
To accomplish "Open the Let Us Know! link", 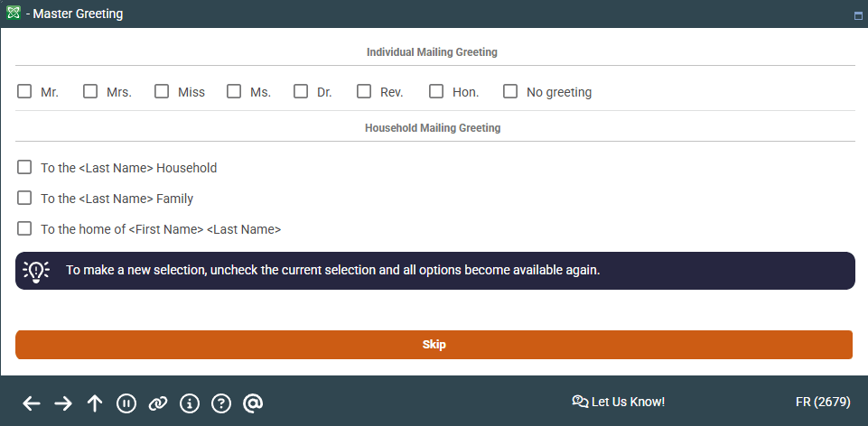I will [x=619, y=403].
